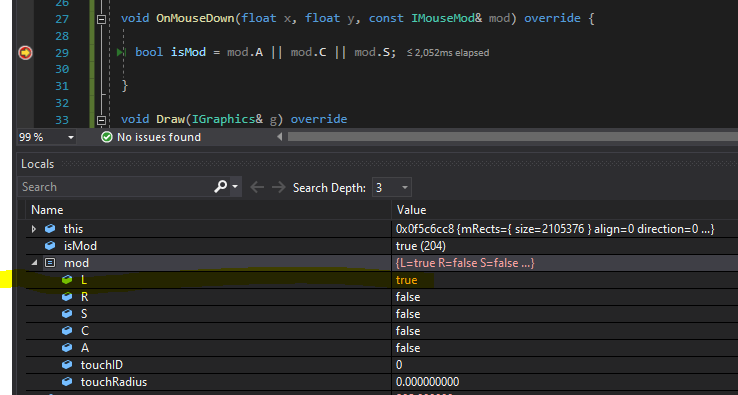Click the Name column header

coord(47,210)
